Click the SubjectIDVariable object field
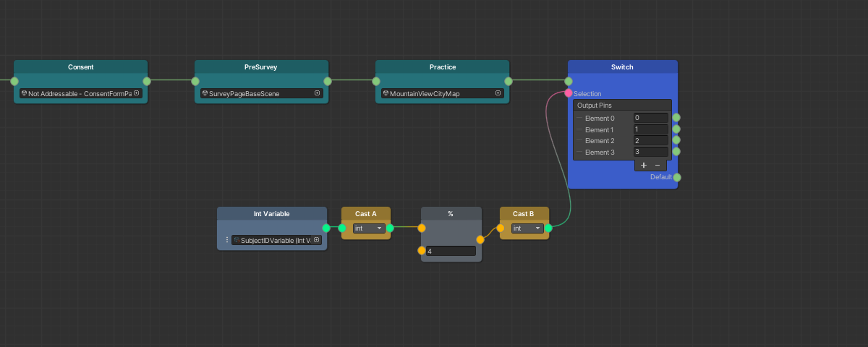This screenshot has width=868, height=347. 276,240
